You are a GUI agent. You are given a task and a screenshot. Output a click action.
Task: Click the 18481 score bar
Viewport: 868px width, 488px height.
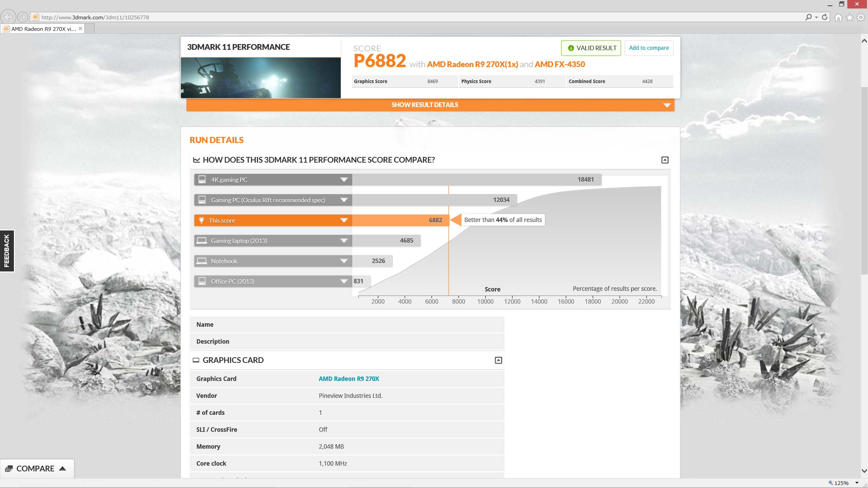(x=477, y=180)
